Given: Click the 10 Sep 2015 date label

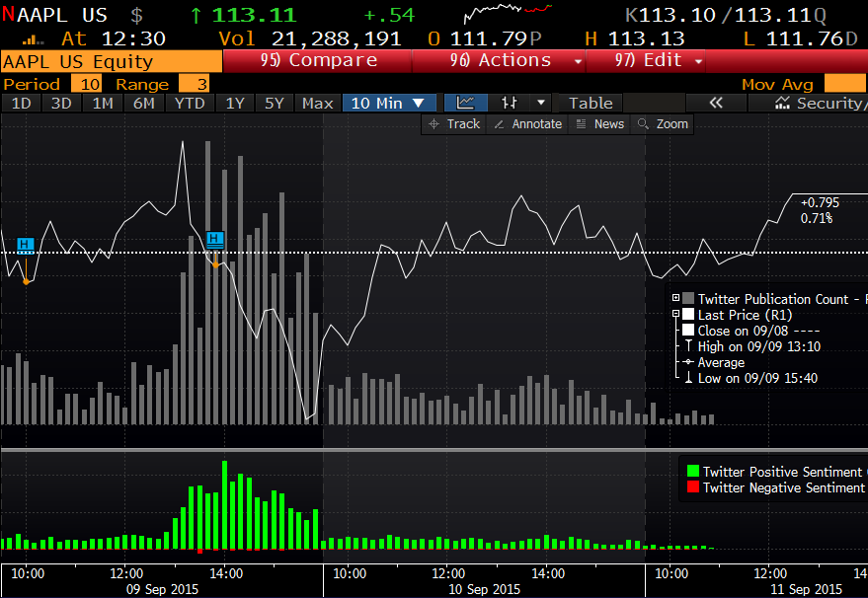Looking at the screenshot, I should click(485, 589).
